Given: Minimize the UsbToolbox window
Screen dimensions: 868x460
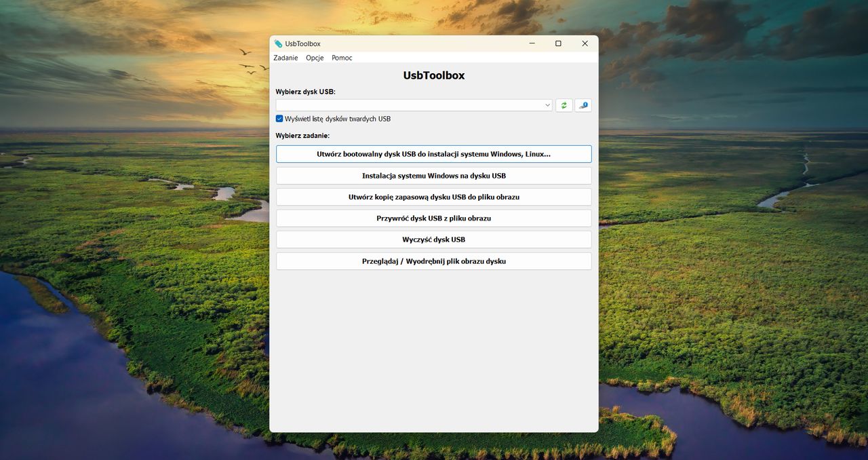Looking at the screenshot, I should tap(531, 43).
